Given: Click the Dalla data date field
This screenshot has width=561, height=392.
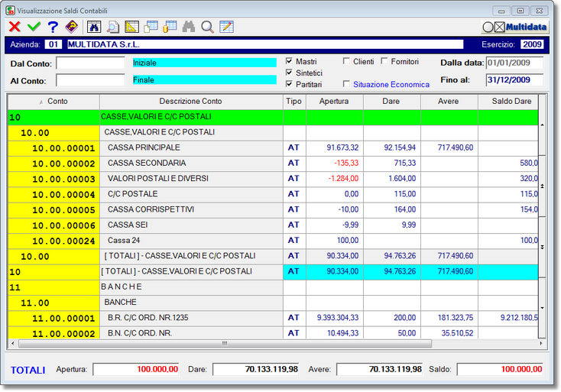Looking at the screenshot, I should pyautogui.click(x=514, y=63).
